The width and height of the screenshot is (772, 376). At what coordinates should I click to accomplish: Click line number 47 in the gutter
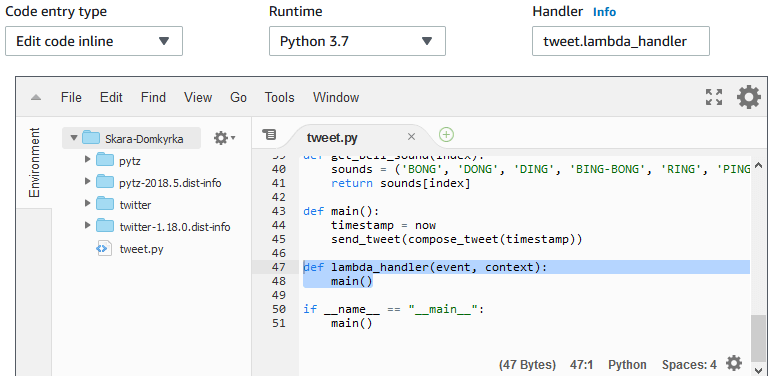click(x=279, y=267)
